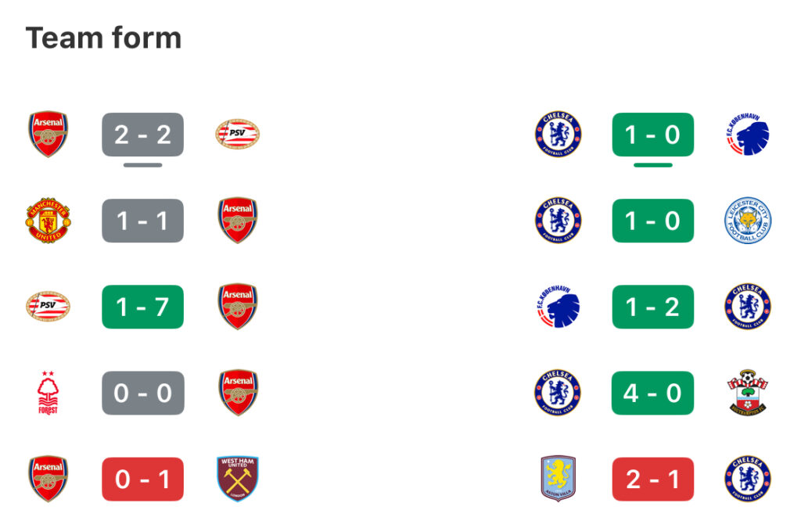Image resolution: width=801 pixels, height=532 pixels.
Task: Open the Manchester United team crest
Action: click(48, 221)
